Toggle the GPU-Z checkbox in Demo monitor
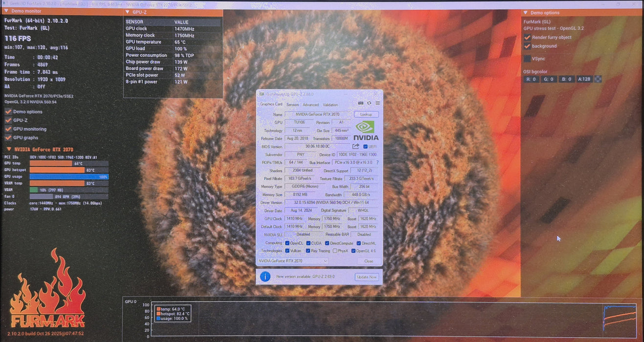Image resolution: width=644 pixels, height=342 pixels. (x=8, y=120)
